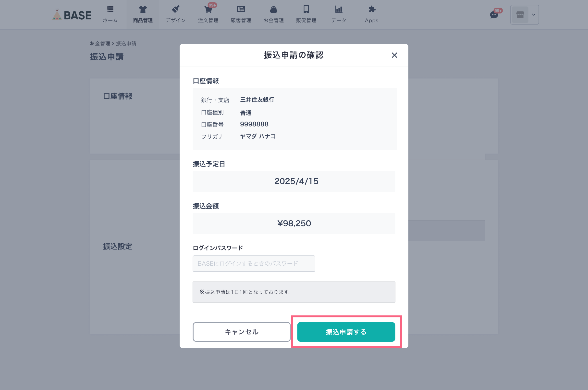
Task: Click the transfer date 2025/4/15
Action: (296, 181)
